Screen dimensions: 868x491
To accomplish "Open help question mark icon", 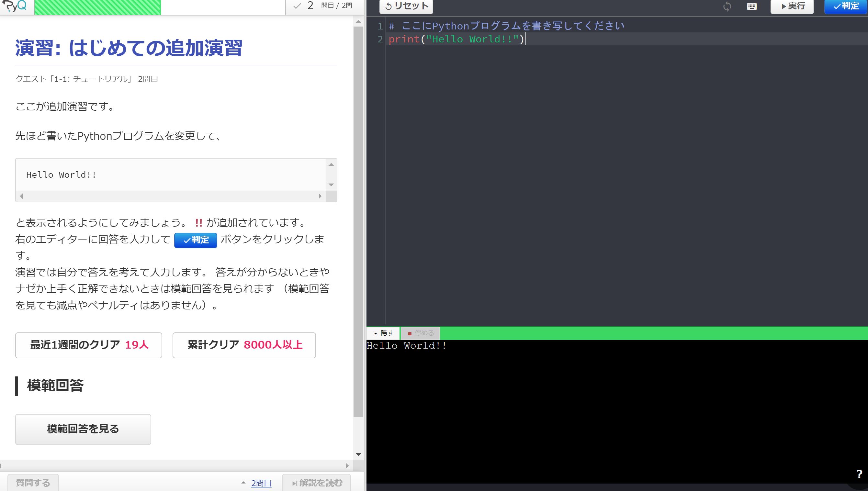I will [860, 474].
